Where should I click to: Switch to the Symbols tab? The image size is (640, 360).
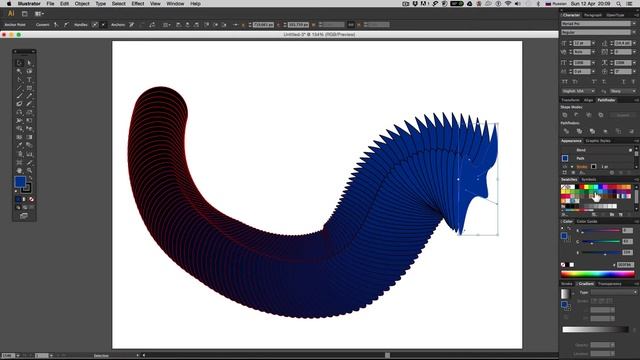(x=589, y=180)
